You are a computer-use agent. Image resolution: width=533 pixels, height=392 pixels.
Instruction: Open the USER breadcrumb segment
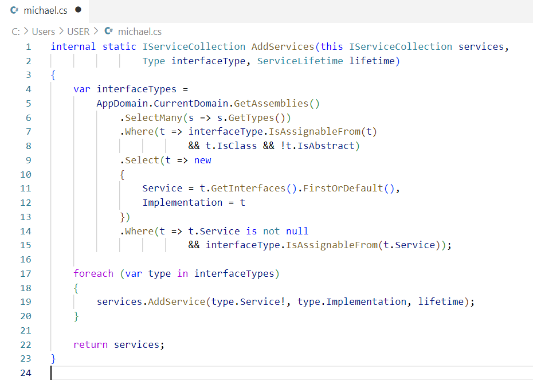(x=78, y=32)
